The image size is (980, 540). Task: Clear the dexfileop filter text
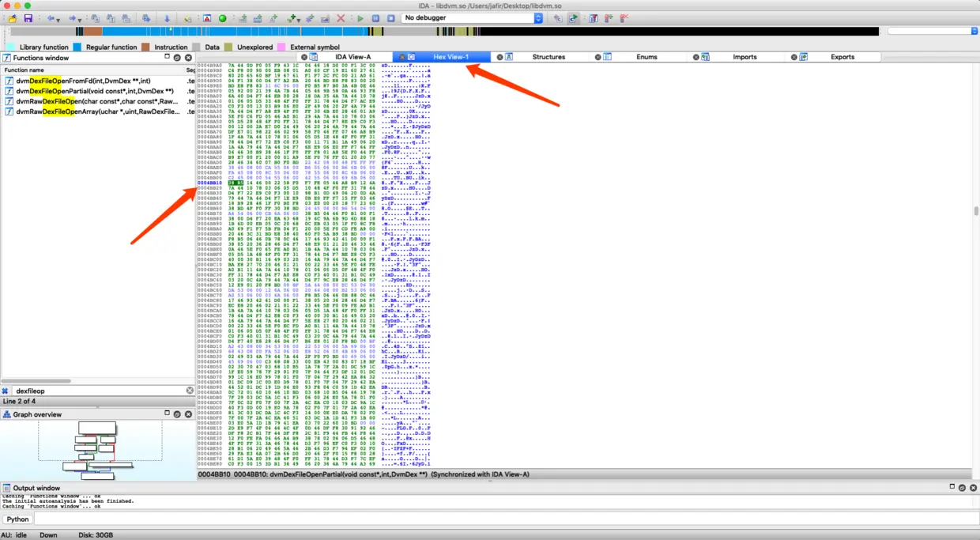point(190,391)
